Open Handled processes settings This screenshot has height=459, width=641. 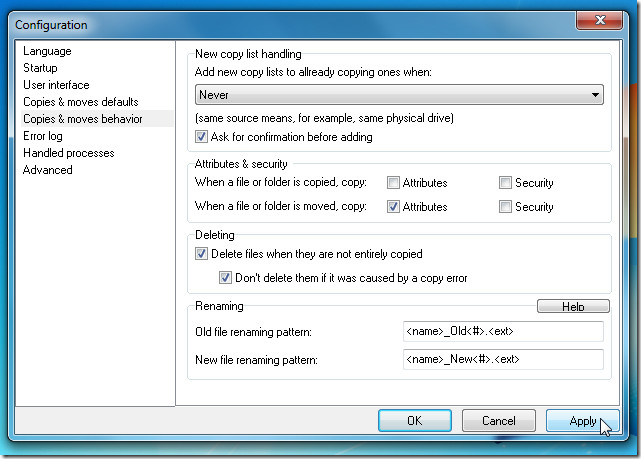pyautogui.click(x=69, y=153)
